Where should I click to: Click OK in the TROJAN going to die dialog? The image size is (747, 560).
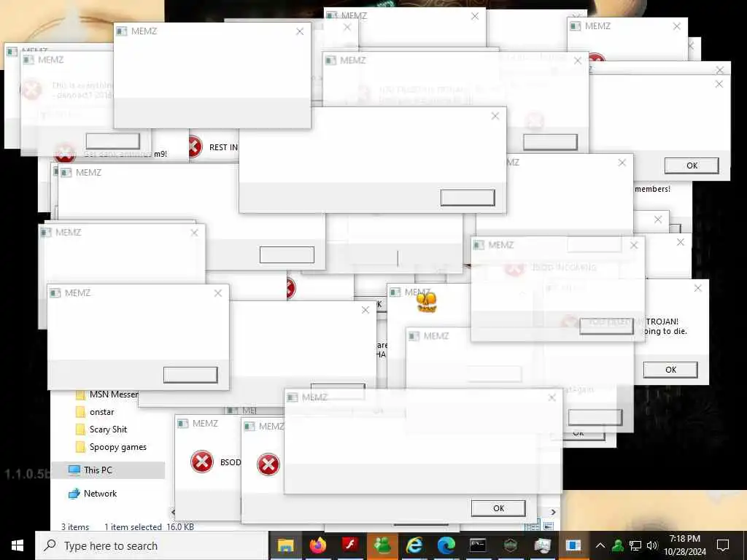coord(670,370)
